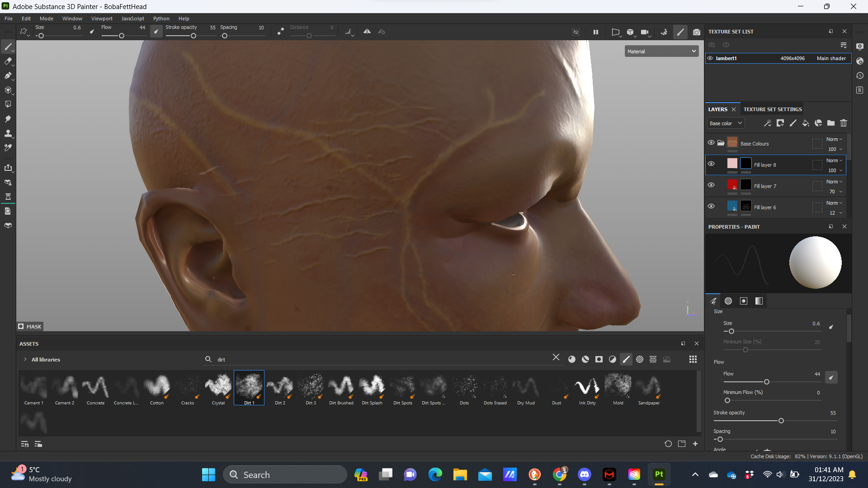Add effect with the magic wand icon
The image size is (868, 488).
click(x=767, y=123)
